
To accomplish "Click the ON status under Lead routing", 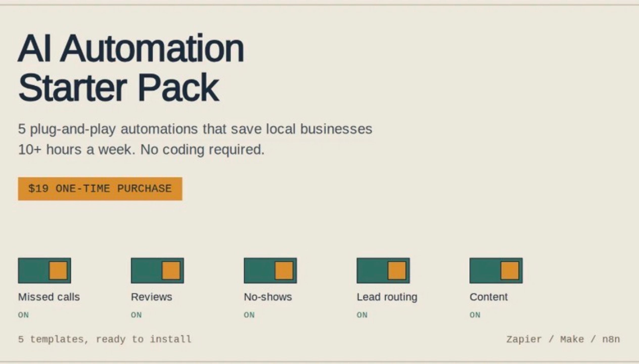I will click(x=362, y=315).
